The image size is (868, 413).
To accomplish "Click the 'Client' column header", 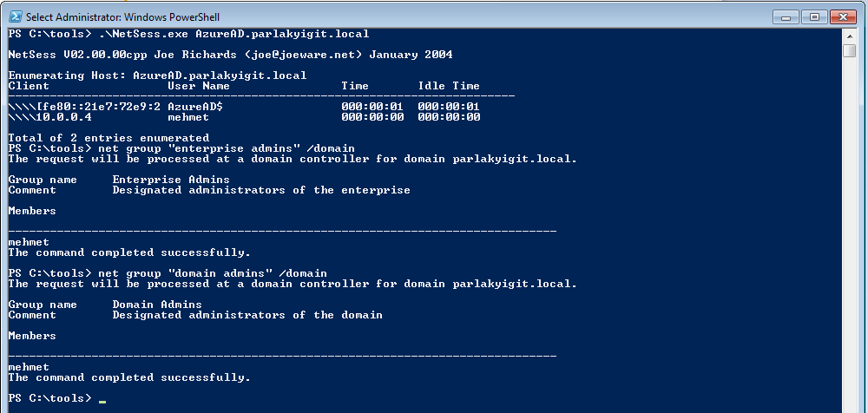I will pyautogui.click(x=29, y=86).
